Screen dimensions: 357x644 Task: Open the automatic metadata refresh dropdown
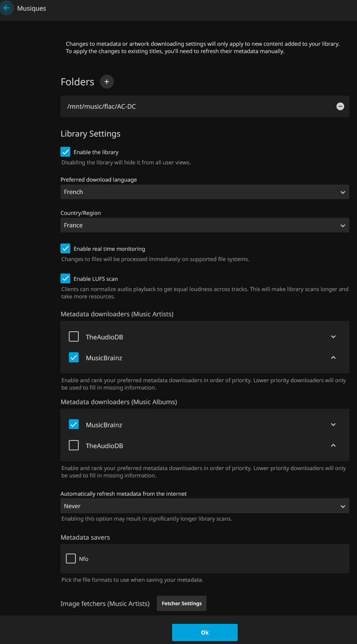click(204, 506)
